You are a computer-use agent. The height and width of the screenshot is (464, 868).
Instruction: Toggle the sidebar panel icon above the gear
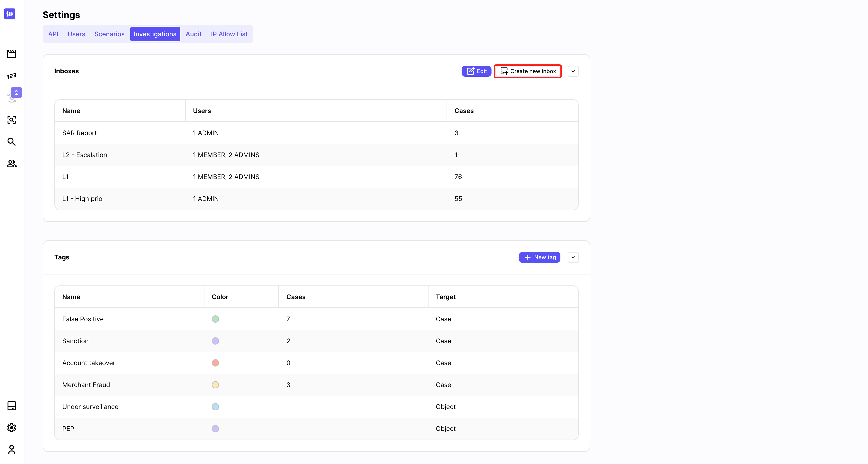pos(11,406)
